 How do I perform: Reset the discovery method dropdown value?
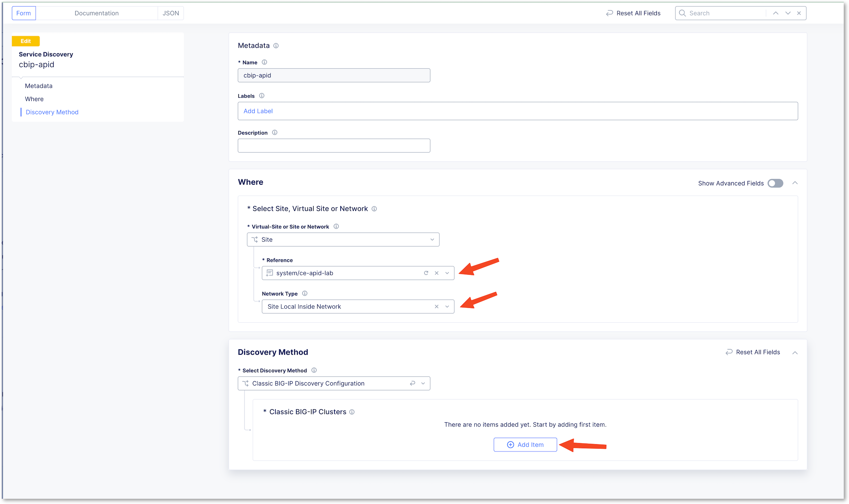point(413,383)
